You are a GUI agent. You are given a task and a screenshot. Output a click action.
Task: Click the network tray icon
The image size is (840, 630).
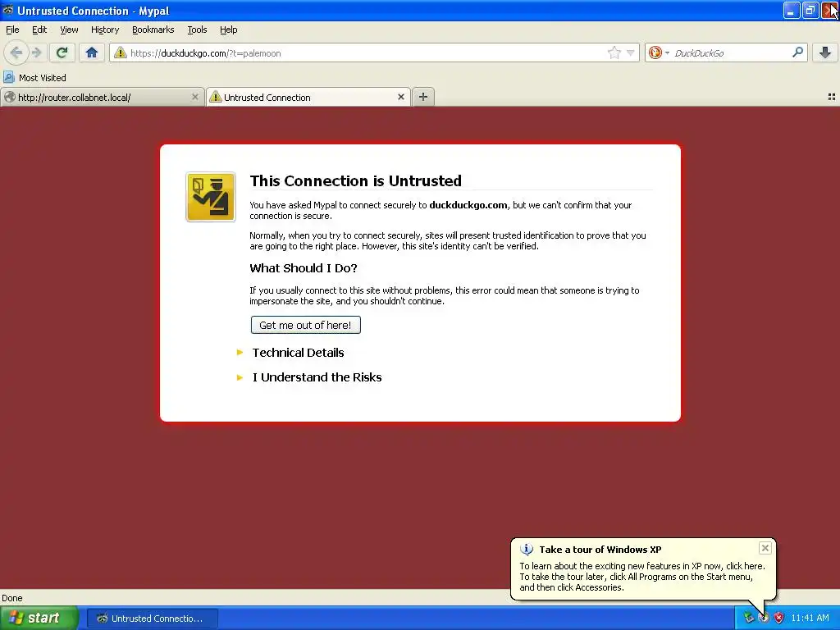tap(749, 618)
